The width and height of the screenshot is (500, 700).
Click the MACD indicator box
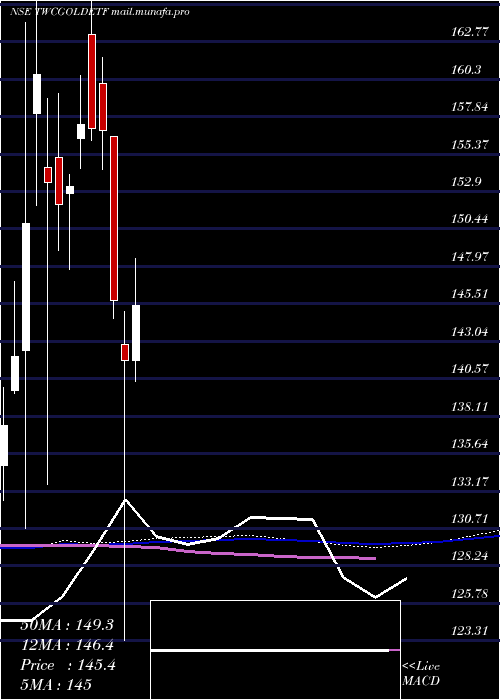(x=275, y=650)
